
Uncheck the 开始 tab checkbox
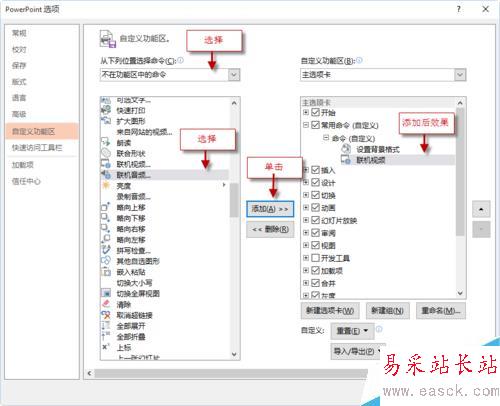point(315,112)
